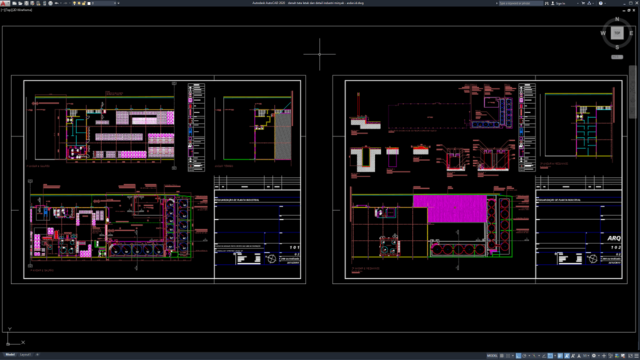The height and width of the screenshot is (360, 640).
Task: Click the annotation scale icon
Action: tap(579, 356)
